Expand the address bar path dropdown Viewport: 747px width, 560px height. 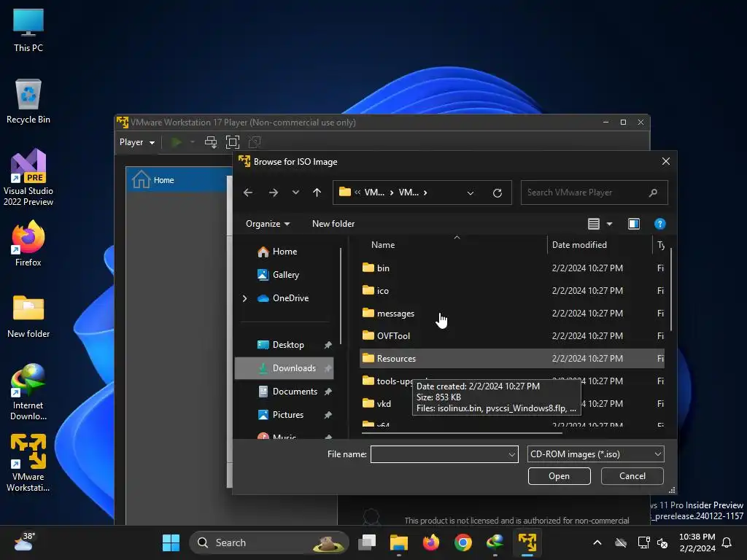[471, 192]
